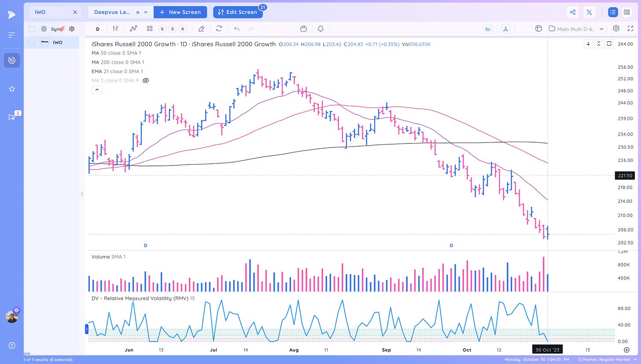The image size is (641, 364).
Task: Open the chart templates grid icon
Action: (150, 29)
